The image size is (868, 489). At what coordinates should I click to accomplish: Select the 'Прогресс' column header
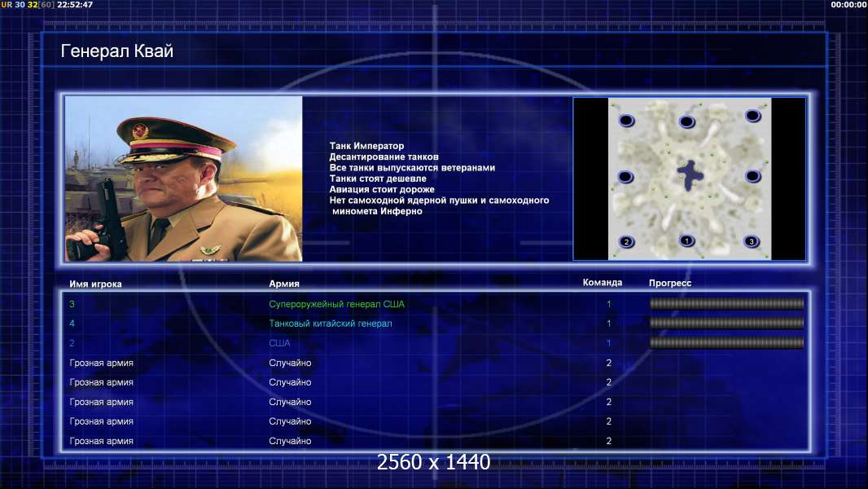coord(670,283)
